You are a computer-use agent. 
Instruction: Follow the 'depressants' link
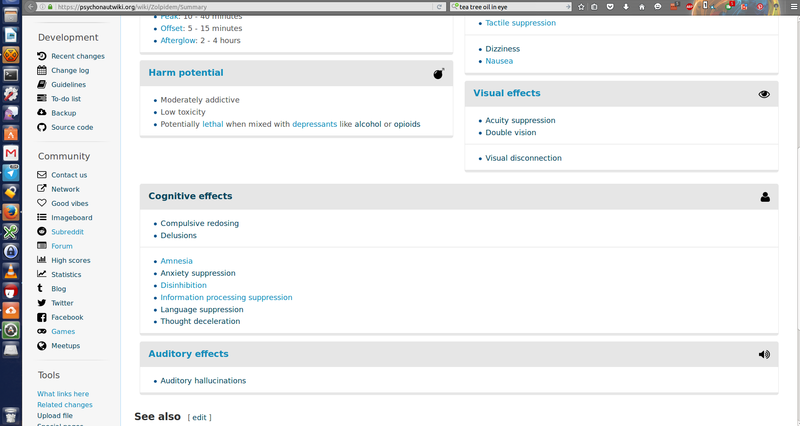[314, 124]
